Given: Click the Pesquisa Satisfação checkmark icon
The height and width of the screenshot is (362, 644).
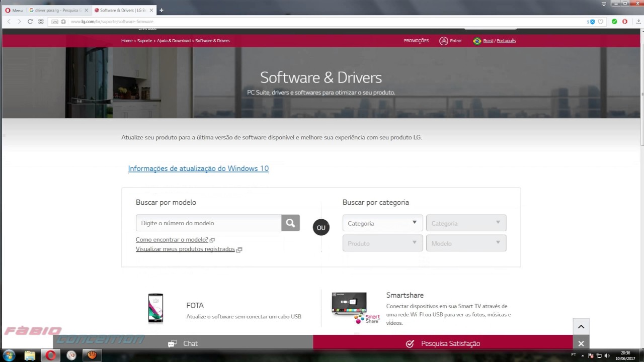Looking at the screenshot, I should (410, 343).
